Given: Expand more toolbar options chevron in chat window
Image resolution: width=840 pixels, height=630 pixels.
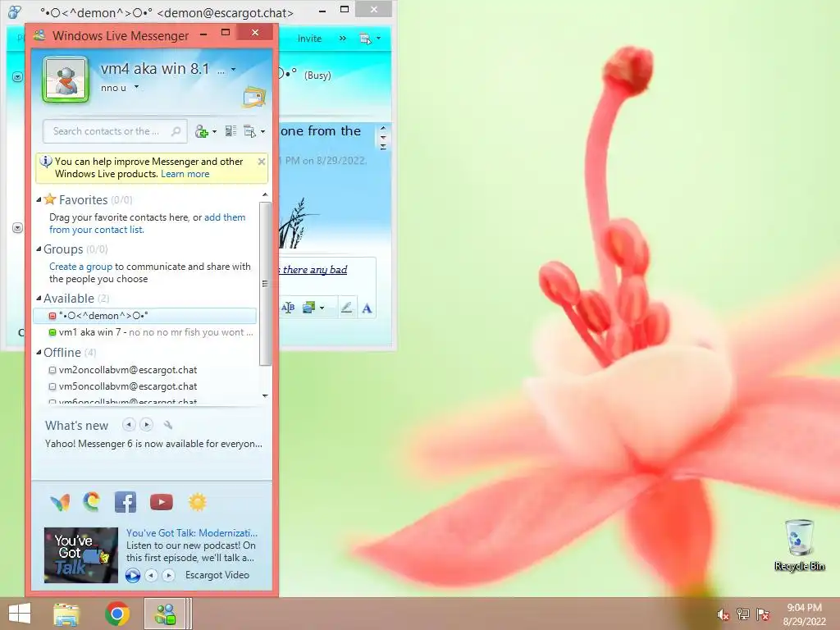Looking at the screenshot, I should tap(343, 39).
